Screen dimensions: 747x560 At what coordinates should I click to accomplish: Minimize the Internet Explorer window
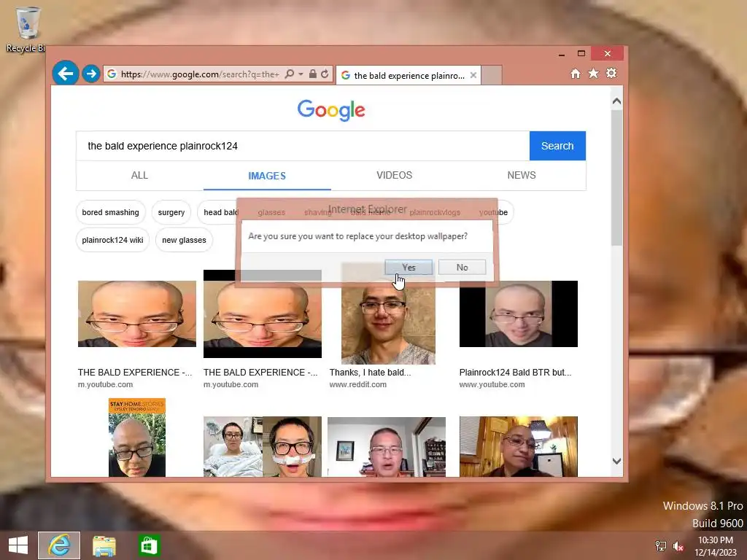click(562, 54)
